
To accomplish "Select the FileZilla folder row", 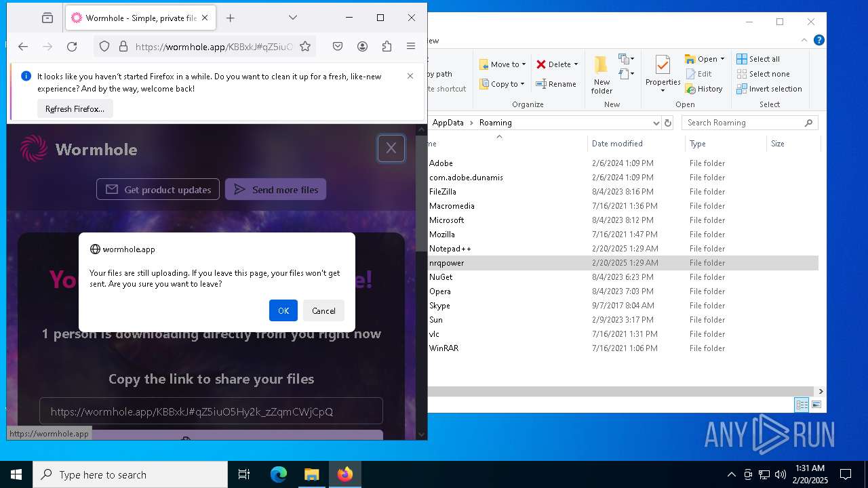I will click(623, 192).
